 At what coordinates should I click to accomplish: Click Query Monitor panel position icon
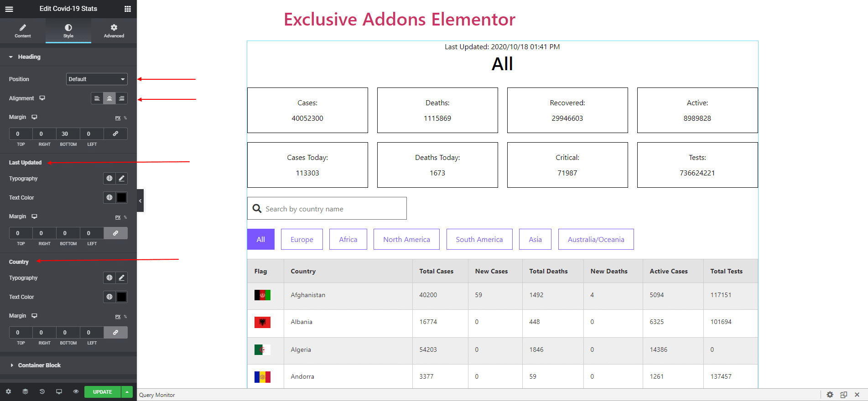(843, 395)
